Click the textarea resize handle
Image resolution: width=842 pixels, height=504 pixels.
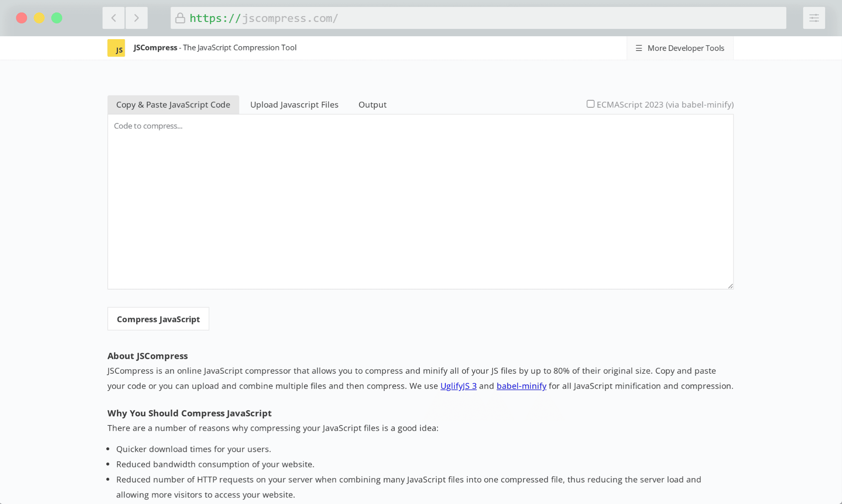coord(730,286)
